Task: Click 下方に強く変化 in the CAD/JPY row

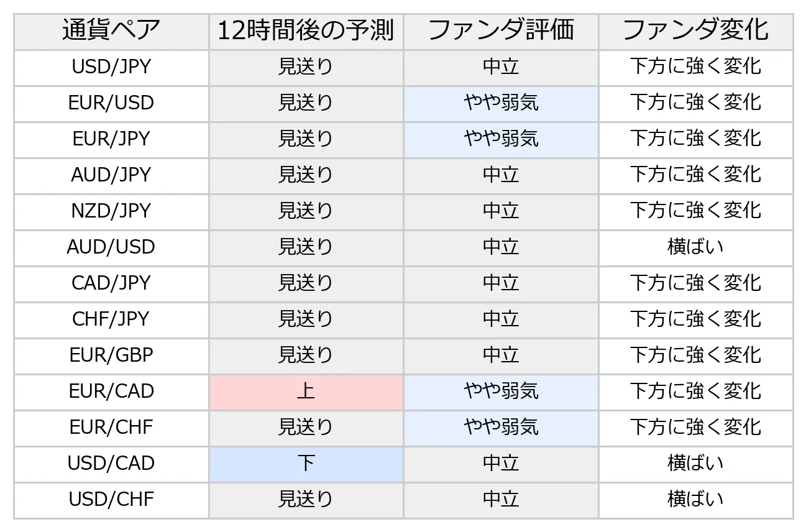Action: click(696, 283)
